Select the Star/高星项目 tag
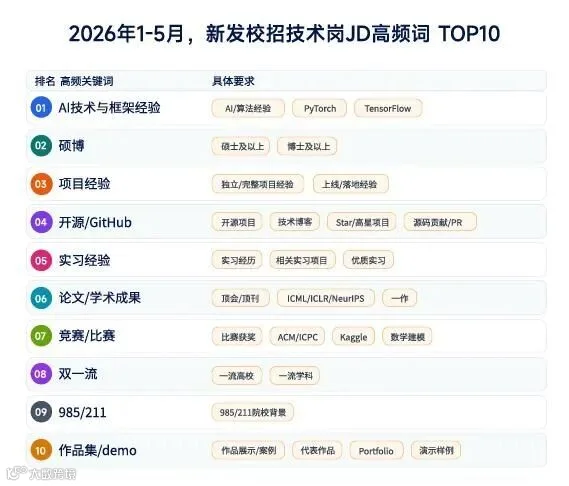This screenshot has width=569, height=486. [362, 222]
